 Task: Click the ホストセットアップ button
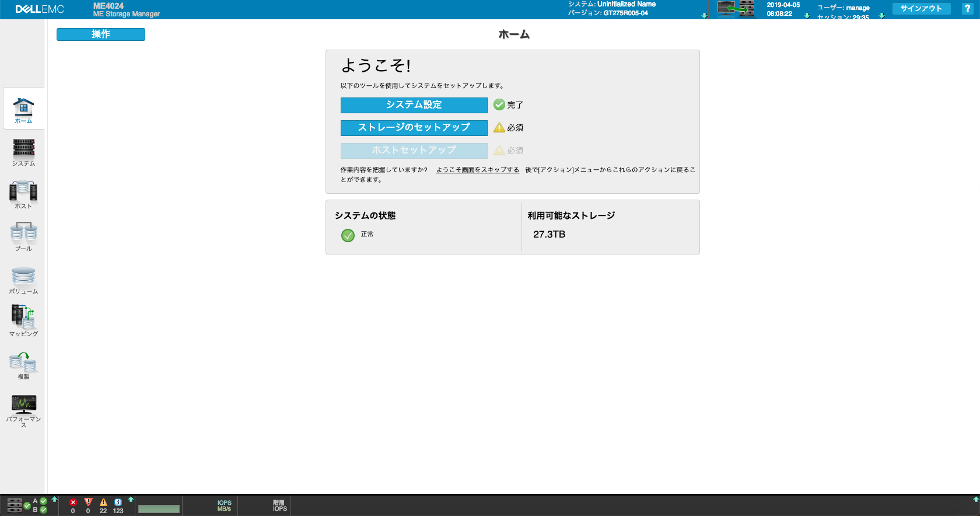pos(414,151)
